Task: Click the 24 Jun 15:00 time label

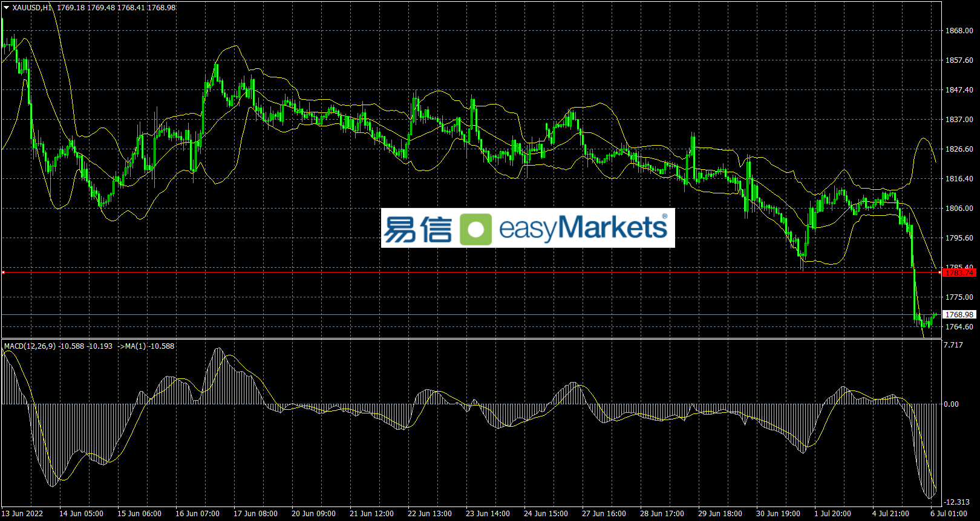Action: click(x=546, y=514)
